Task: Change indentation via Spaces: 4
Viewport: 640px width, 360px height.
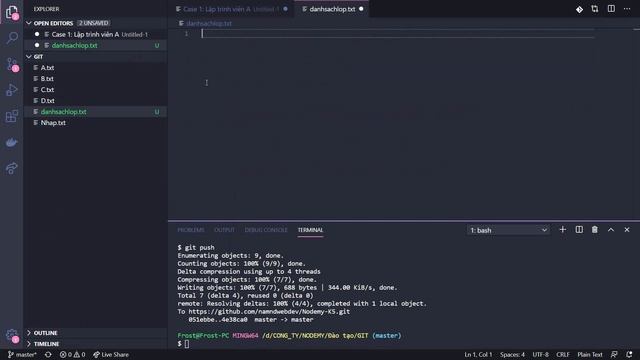Action: [512, 355]
